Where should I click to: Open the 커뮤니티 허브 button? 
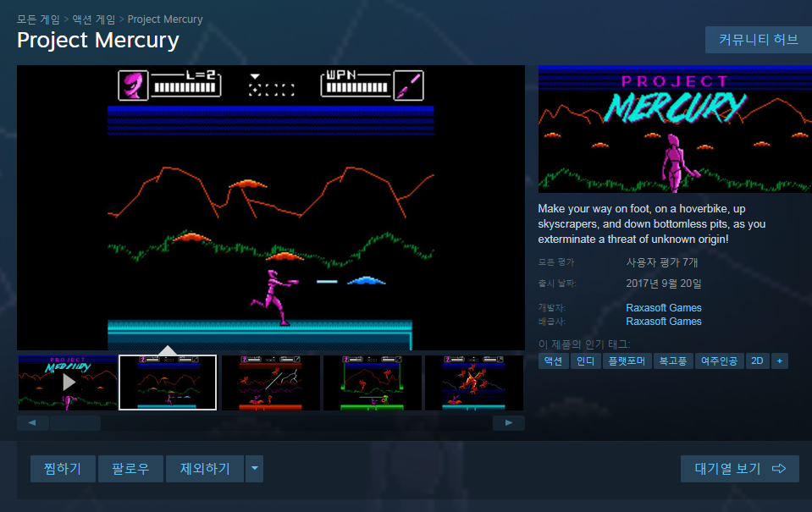tap(758, 39)
